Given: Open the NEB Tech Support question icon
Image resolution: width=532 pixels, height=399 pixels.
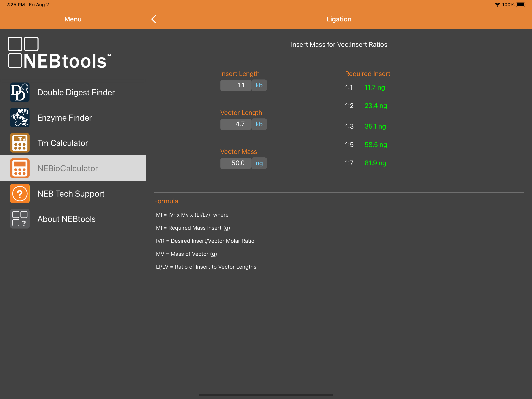Looking at the screenshot, I should coord(20,193).
